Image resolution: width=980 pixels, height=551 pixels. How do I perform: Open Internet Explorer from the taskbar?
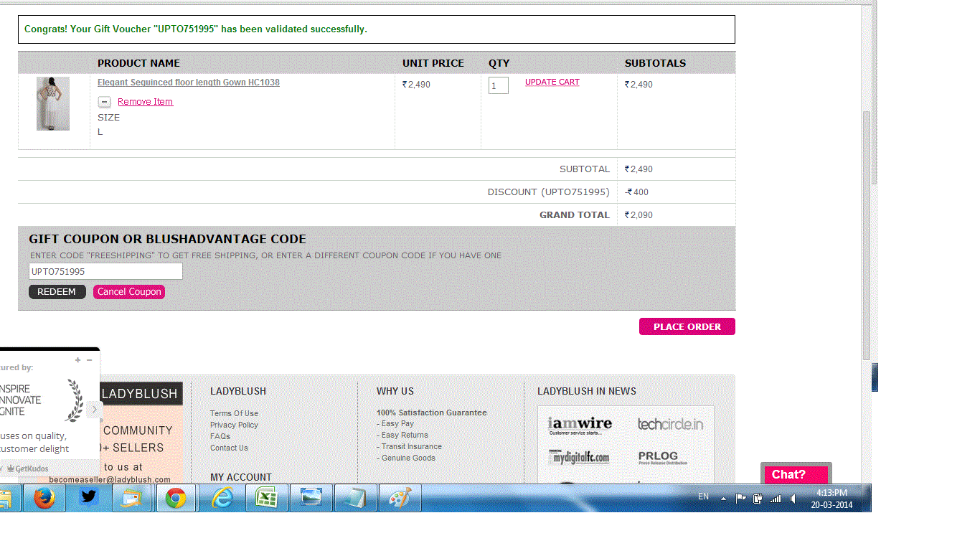223,497
